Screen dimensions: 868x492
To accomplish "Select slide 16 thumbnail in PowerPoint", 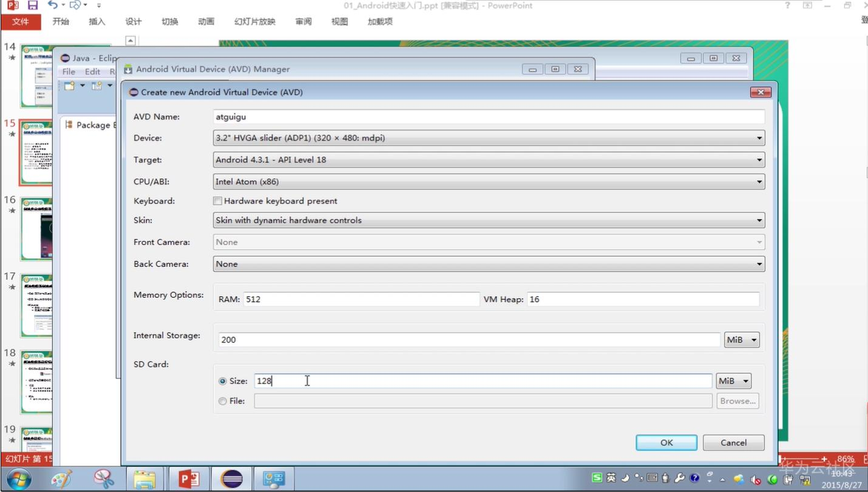I will (x=36, y=228).
